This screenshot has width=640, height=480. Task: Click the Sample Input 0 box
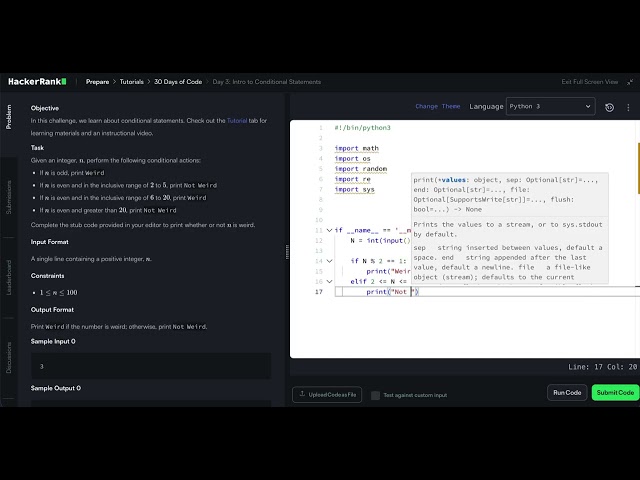[151, 366]
